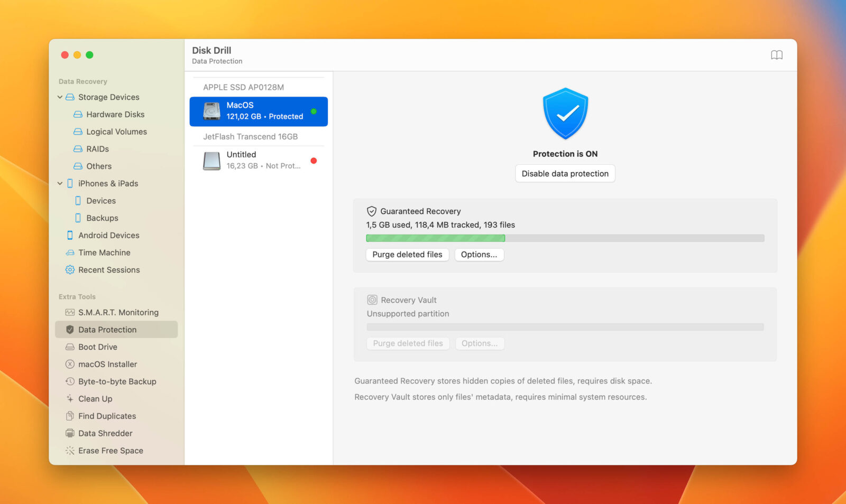Open the Find Duplicates tool
Image resolution: width=846 pixels, height=504 pixels.
pos(106,416)
